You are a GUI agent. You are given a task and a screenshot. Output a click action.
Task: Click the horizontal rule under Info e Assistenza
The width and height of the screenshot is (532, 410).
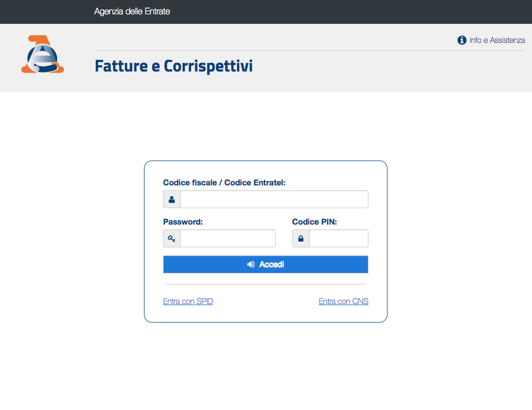(x=310, y=50)
